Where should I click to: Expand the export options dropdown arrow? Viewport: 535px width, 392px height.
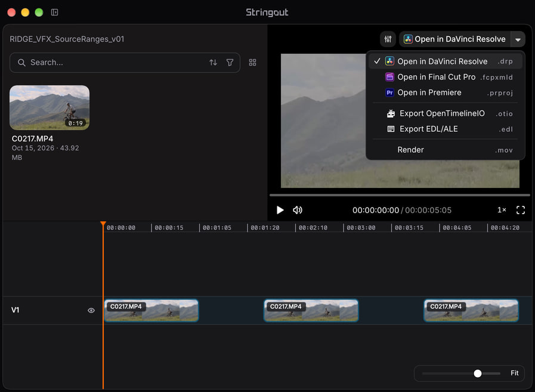(518, 39)
